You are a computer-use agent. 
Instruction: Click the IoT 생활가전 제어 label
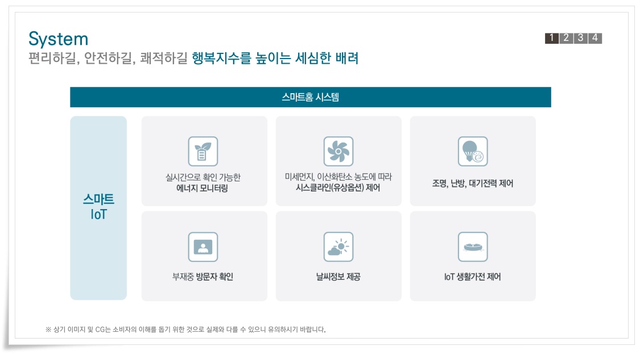pos(473,277)
